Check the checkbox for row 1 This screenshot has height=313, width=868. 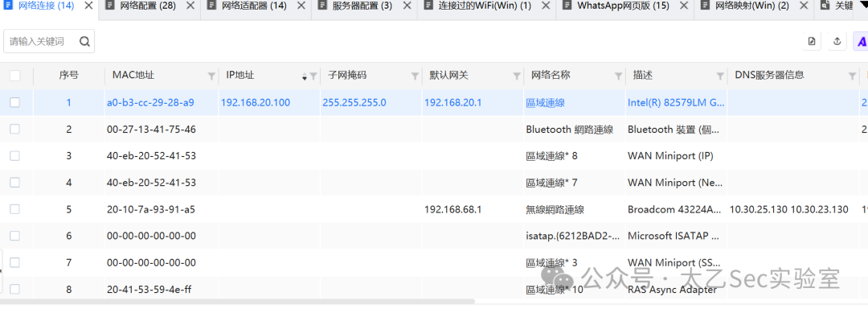[x=15, y=102]
